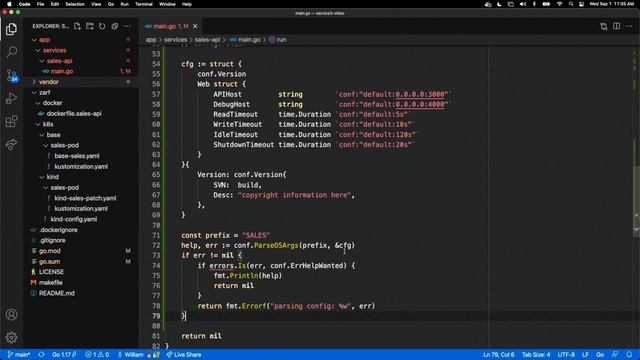The image size is (640, 360).
Task: Open the Extensions view
Action: coord(11,121)
